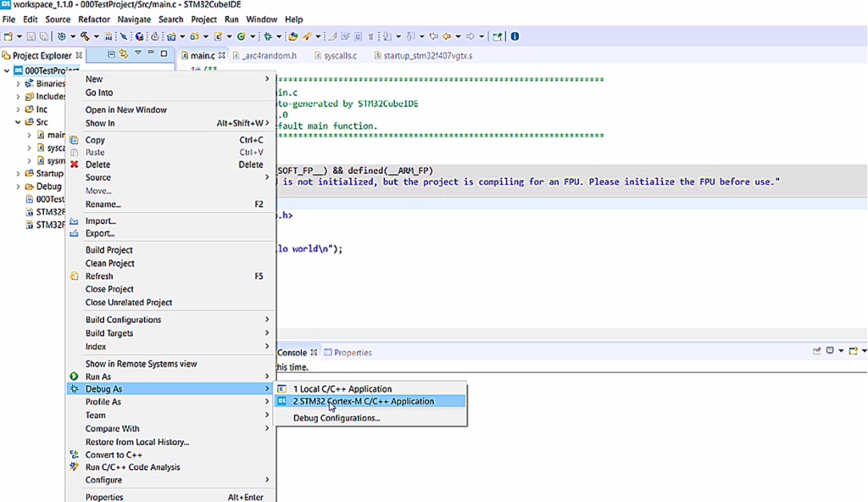Open Project Explorer view menu triangle
This screenshot has width=868, height=502.
point(138,53)
